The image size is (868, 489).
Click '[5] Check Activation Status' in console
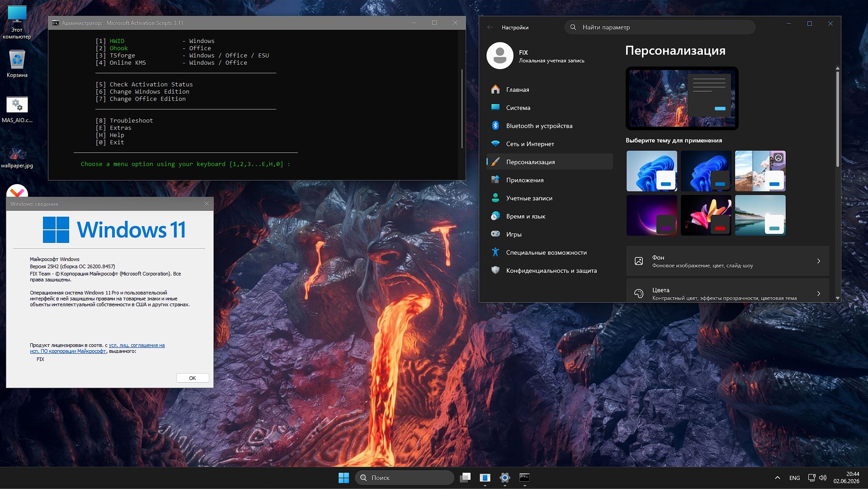(144, 84)
